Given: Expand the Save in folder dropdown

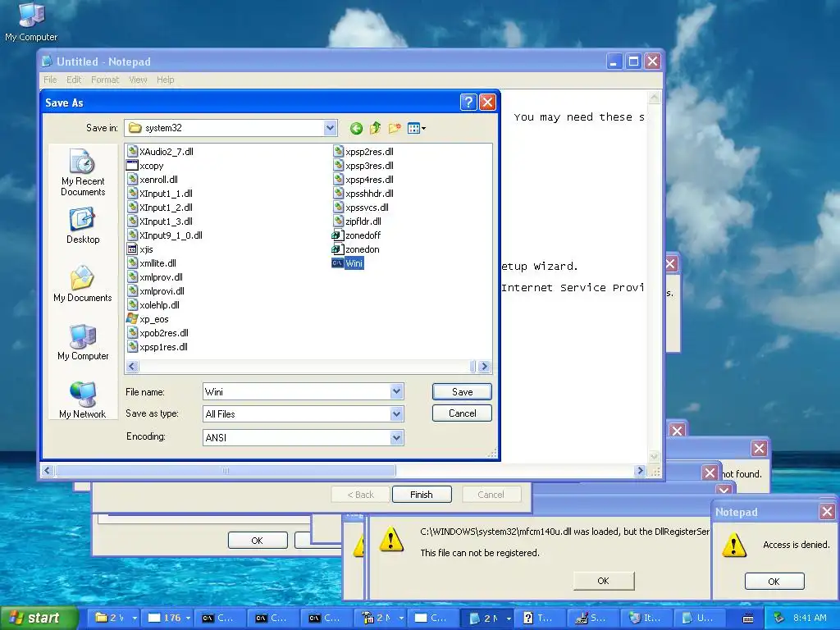Looking at the screenshot, I should pos(330,128).
